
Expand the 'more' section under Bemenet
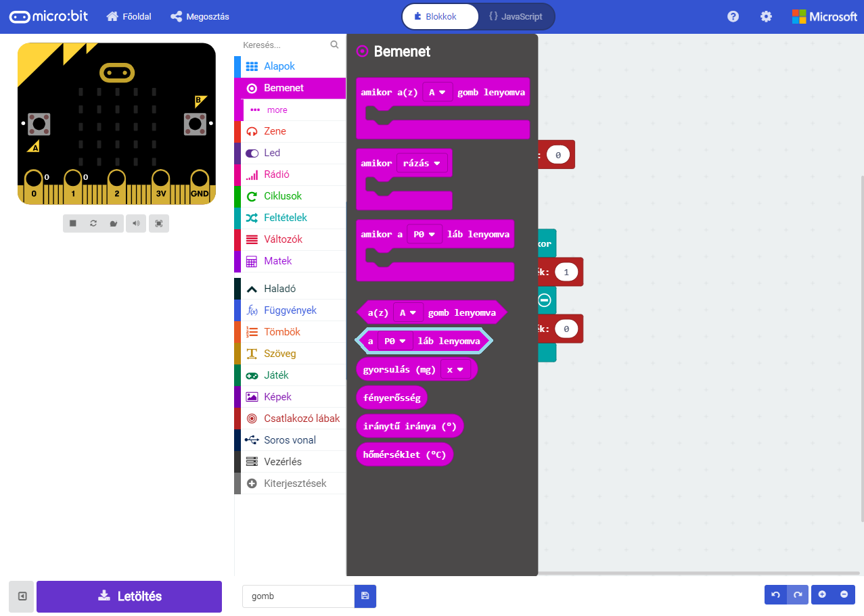pos(277,110)
